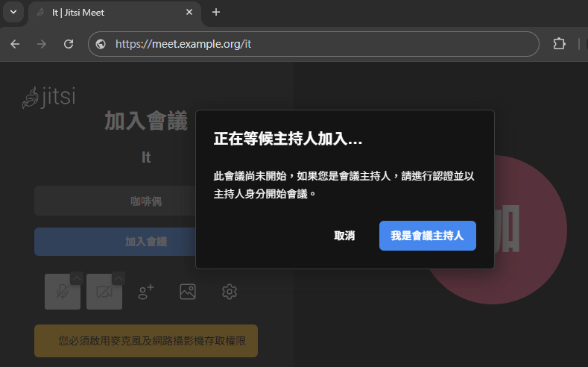The height and width of the screenshot is (367, 588).
Task: Click the Jitsi logo
Action: point(48,97)
